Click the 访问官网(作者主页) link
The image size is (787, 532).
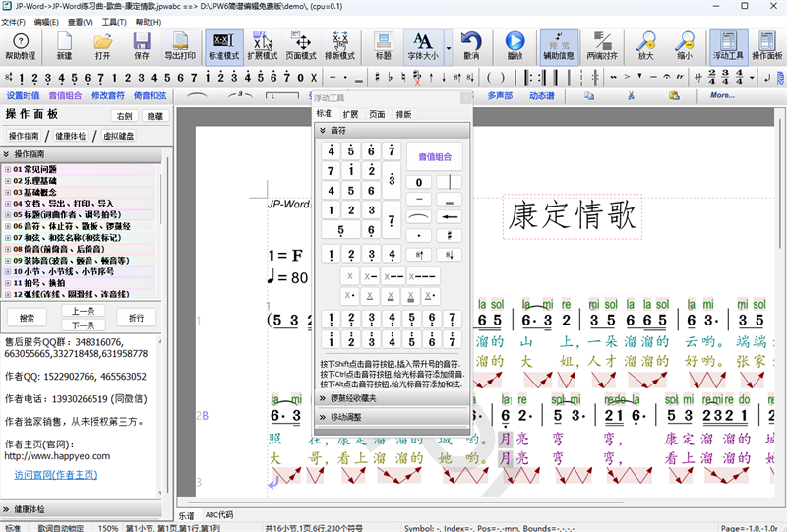tap(55, 475)
